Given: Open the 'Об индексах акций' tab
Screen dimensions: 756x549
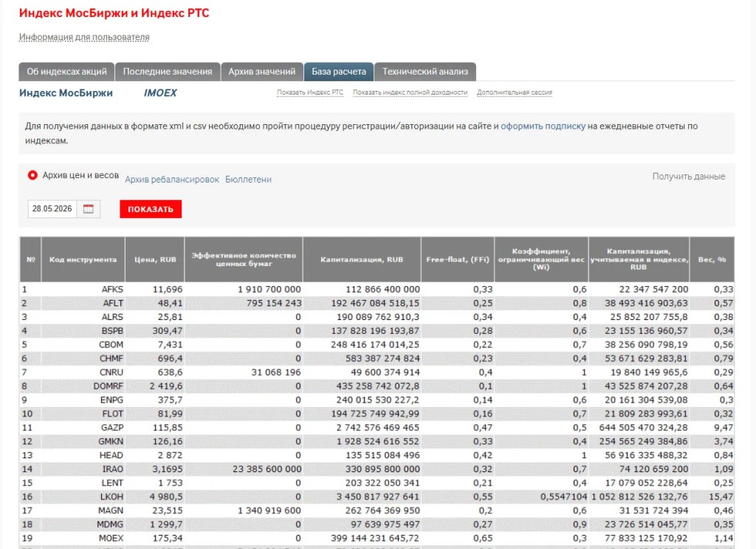Looking at the screenshot, I should click(66, 72).
